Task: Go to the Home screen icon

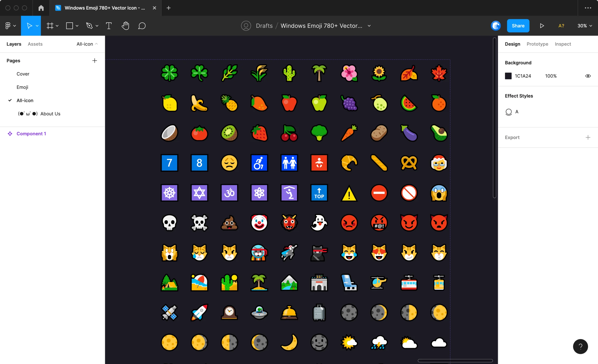Action: (41, 8)
